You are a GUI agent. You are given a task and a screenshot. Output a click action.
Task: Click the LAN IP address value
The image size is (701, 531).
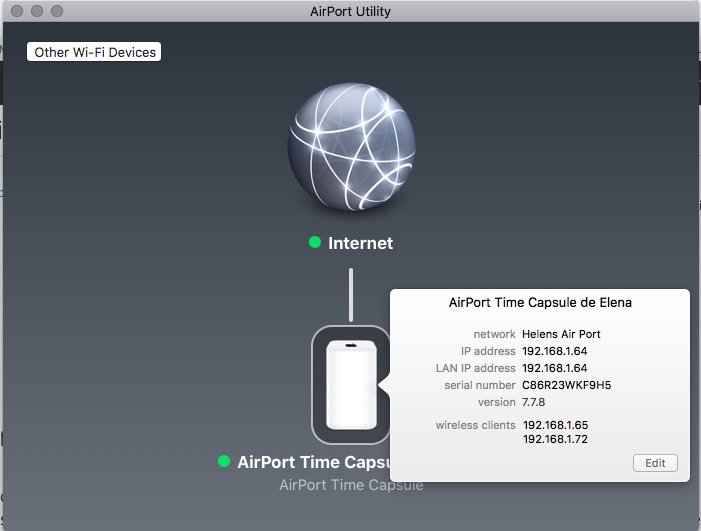(x=554, y=368)
